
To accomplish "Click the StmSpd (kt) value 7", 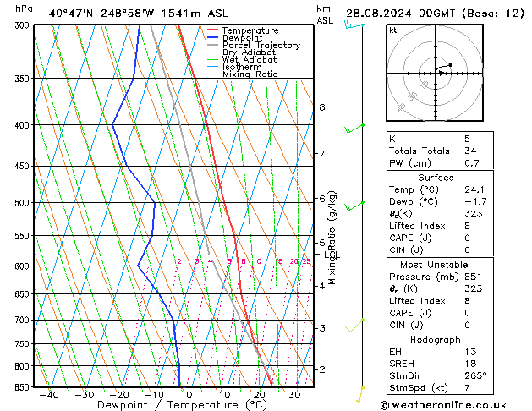I will click(x=467, y=387).
